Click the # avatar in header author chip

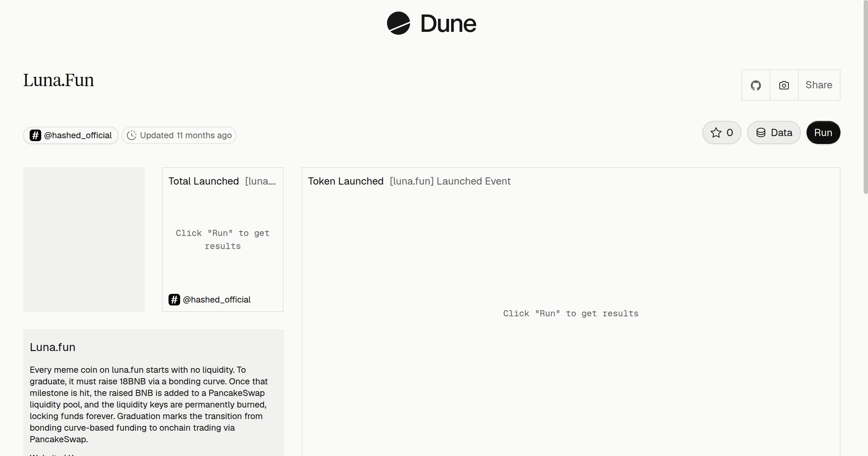35,135
